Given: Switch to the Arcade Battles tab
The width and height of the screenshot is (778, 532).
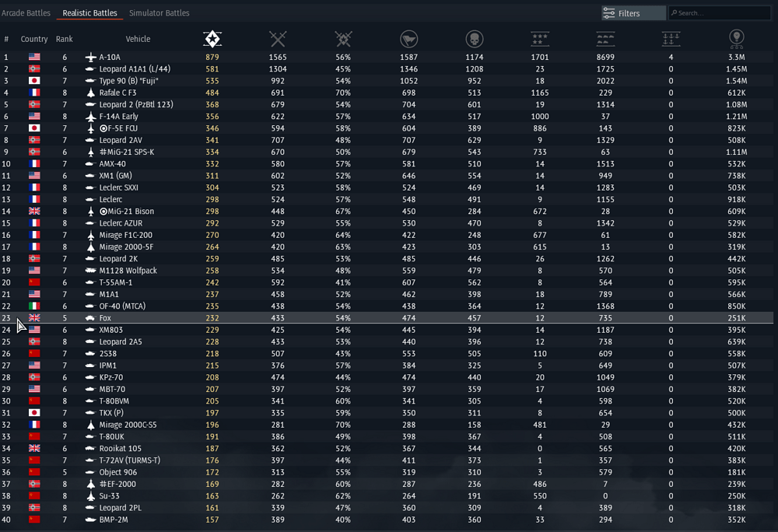Looking at the screenshot, I should tap(26, 13).
